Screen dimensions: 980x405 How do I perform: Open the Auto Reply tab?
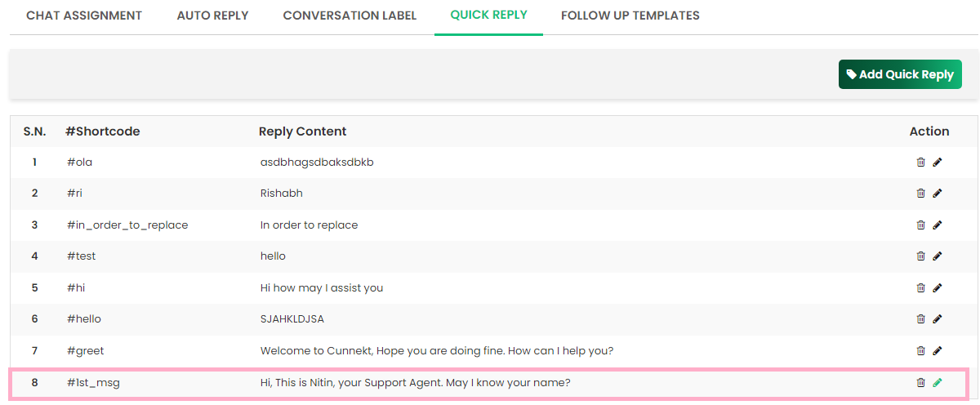[x=212, y=16]
